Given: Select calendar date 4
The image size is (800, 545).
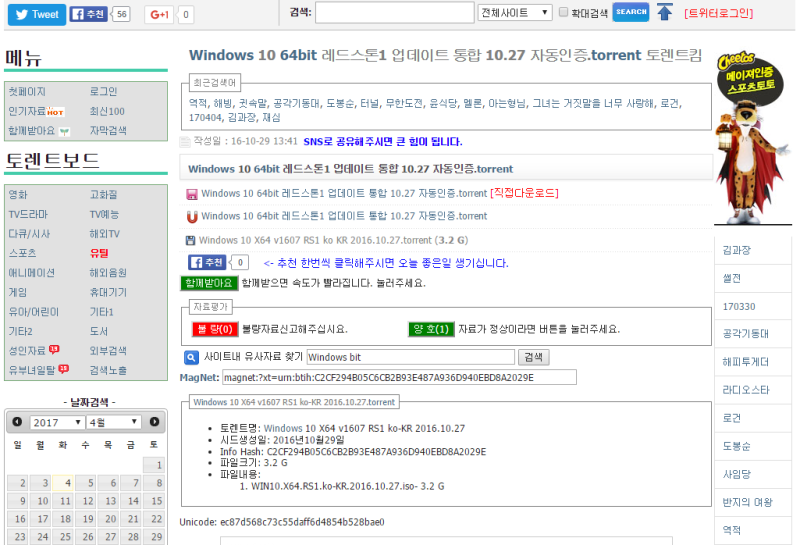Looking at the screenshot, I should tap(64, 483).
